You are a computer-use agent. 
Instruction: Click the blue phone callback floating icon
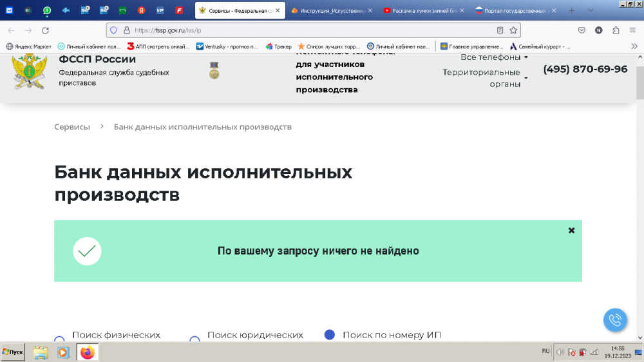615,320
